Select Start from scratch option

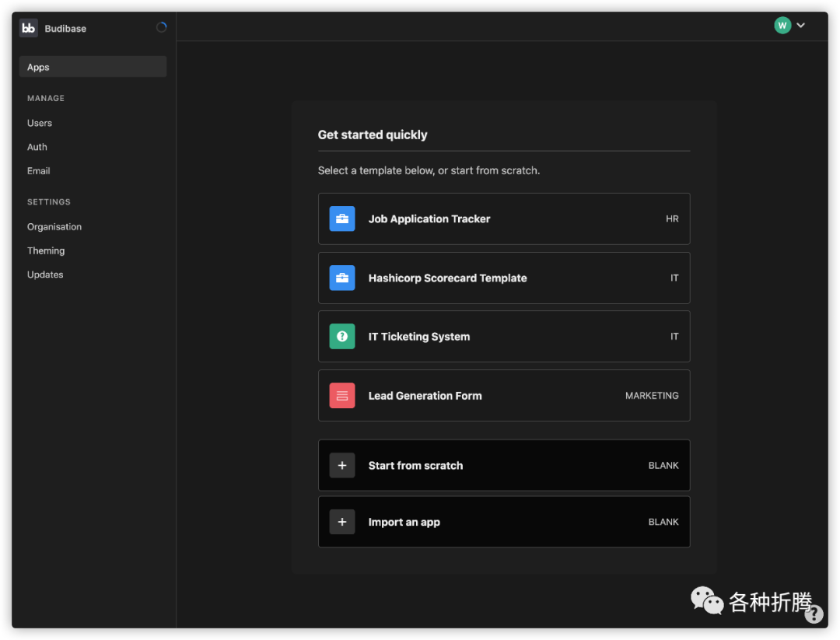(x=415, y=466)
